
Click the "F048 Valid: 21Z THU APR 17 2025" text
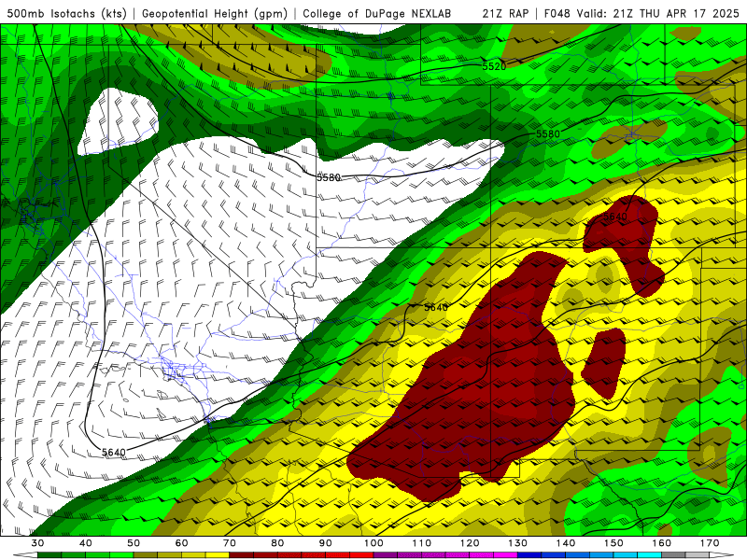click(641, 13)
